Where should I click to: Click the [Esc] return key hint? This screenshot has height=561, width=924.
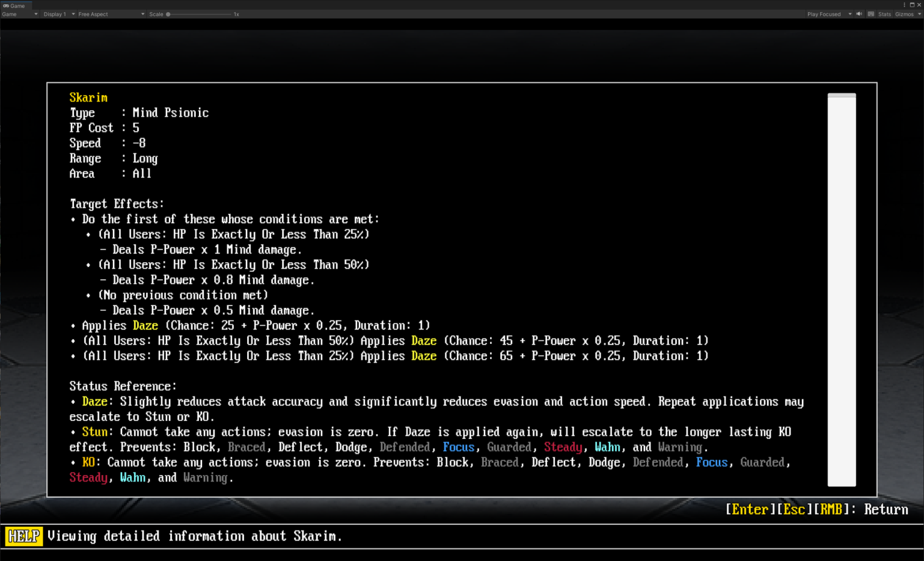794,510
